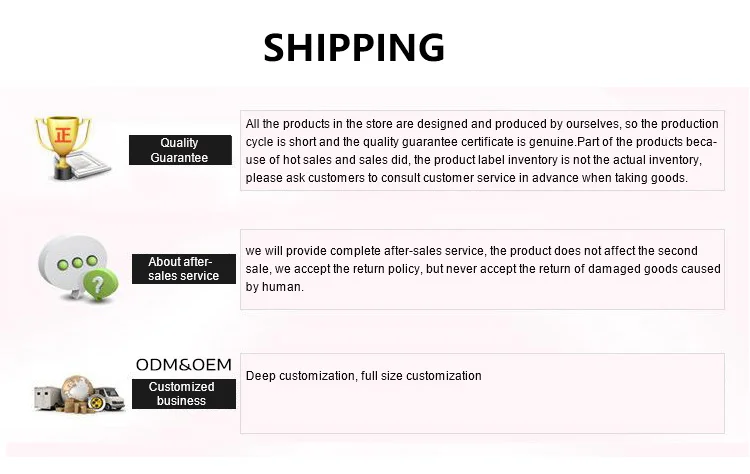750x474 pixels.
Task: Select the About after-sales service label
Action: coord(184,269)
